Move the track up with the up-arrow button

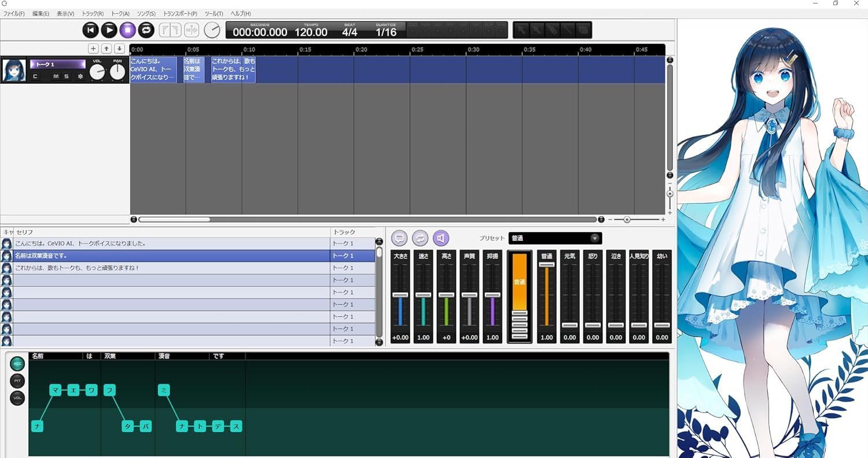click(x=106, y=49)
